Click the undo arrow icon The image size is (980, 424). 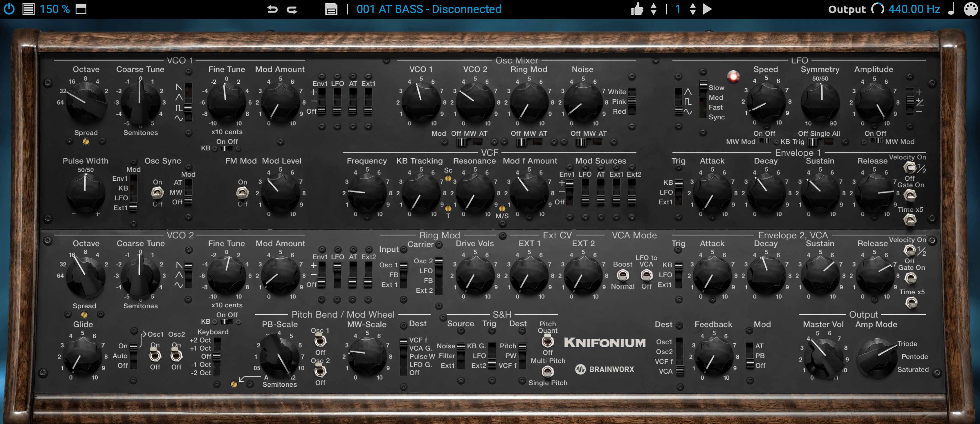coord(272,9)
